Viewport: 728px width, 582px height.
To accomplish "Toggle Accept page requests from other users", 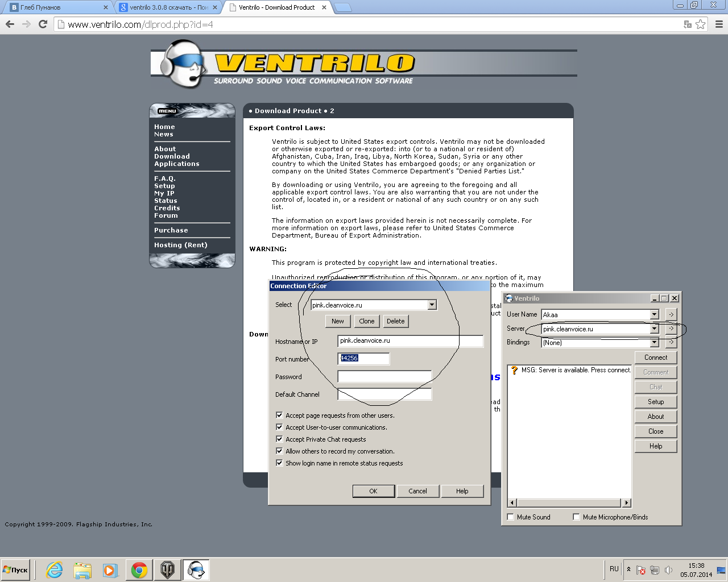I will [279, 415].
